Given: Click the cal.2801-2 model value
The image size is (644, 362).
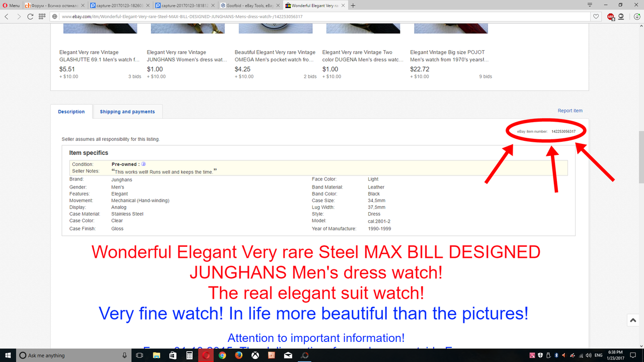Looking at the screenshot, I should tap(379, 221).
